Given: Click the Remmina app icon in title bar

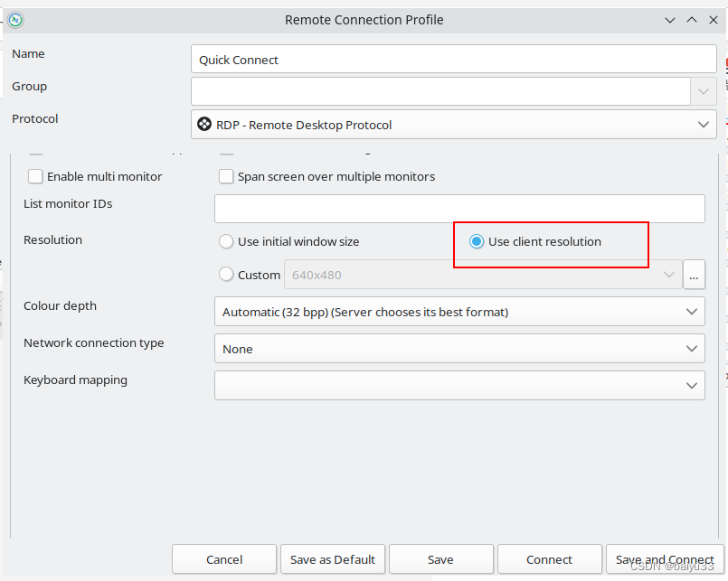Looking at the screenshot, I should (x=15, y=20).
